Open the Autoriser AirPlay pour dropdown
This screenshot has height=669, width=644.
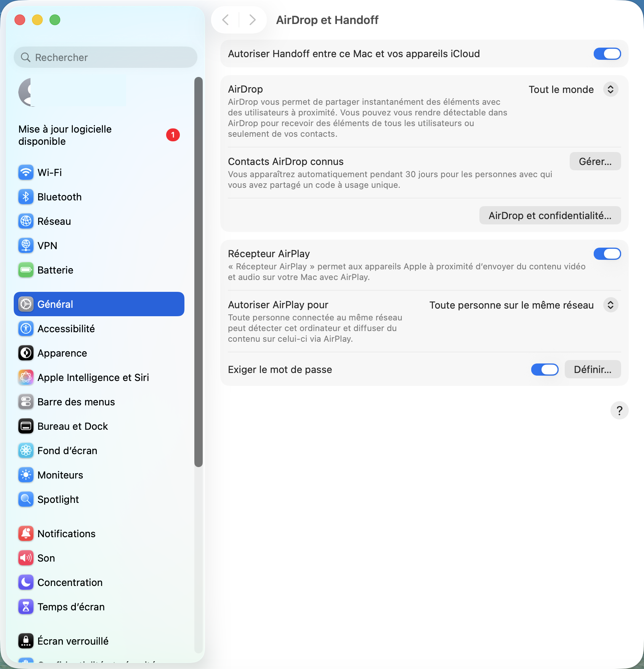(611, 305)
